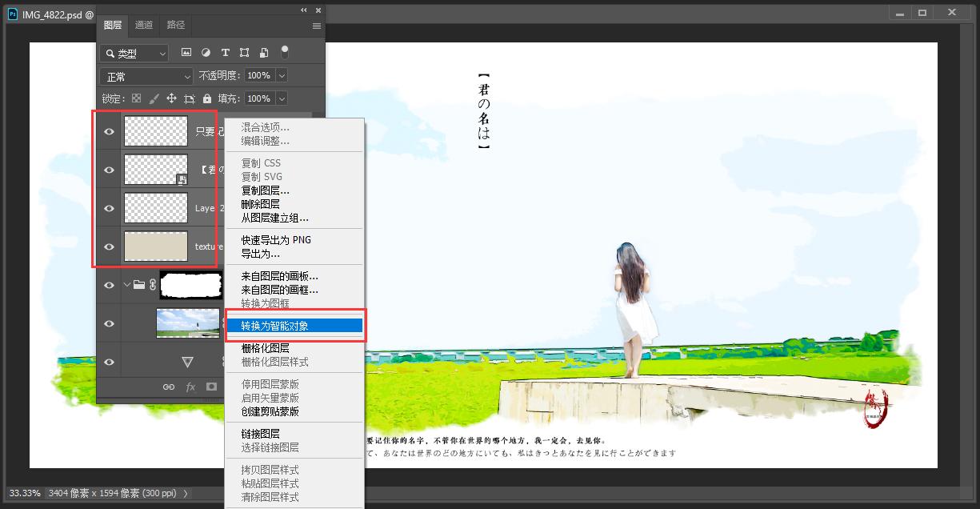The width and height of the screenshot is (980, 509).
Task: Open the 正常 blend mode dropdown
Action: (x=147, y=76)
